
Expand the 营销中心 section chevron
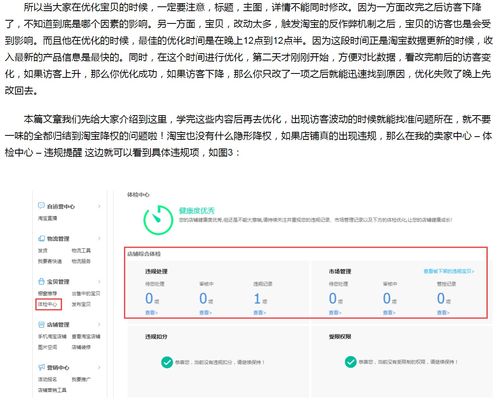click(99, 367)
